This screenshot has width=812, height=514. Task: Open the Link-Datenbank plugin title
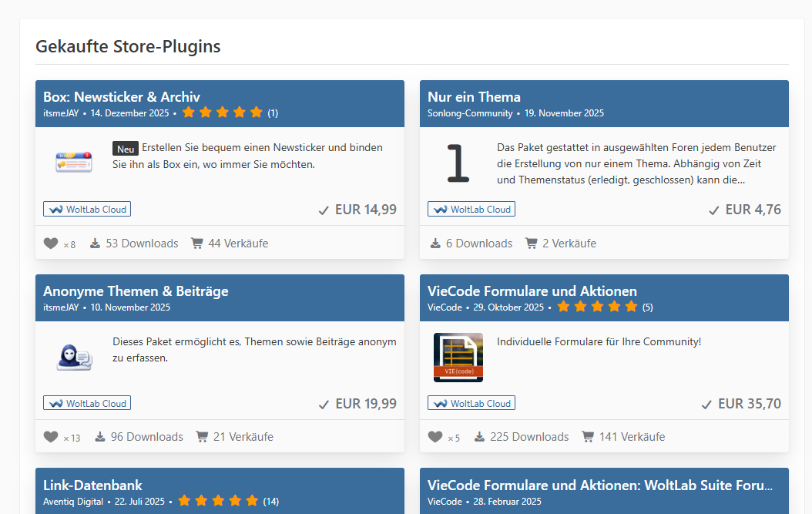[92, 485]
